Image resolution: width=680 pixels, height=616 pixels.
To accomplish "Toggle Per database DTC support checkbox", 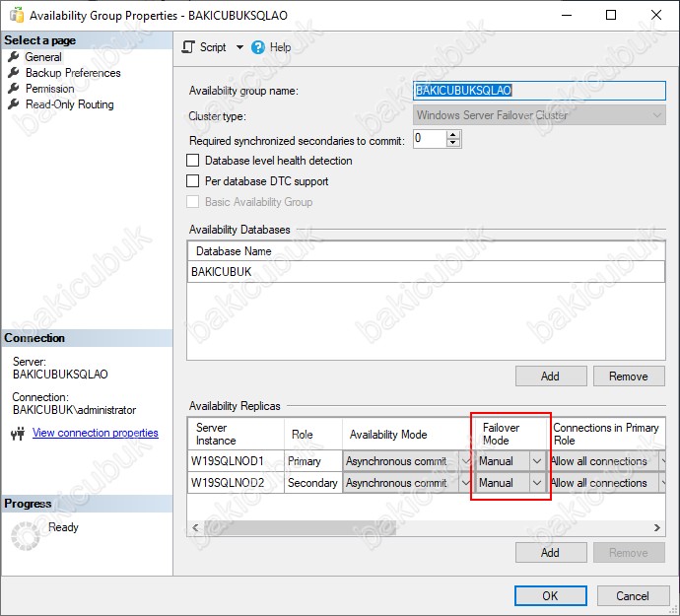I will (193, 181).
